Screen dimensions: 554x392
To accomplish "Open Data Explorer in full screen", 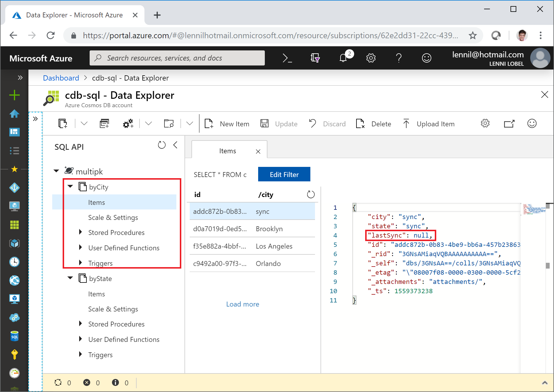I will click(509, 124).
